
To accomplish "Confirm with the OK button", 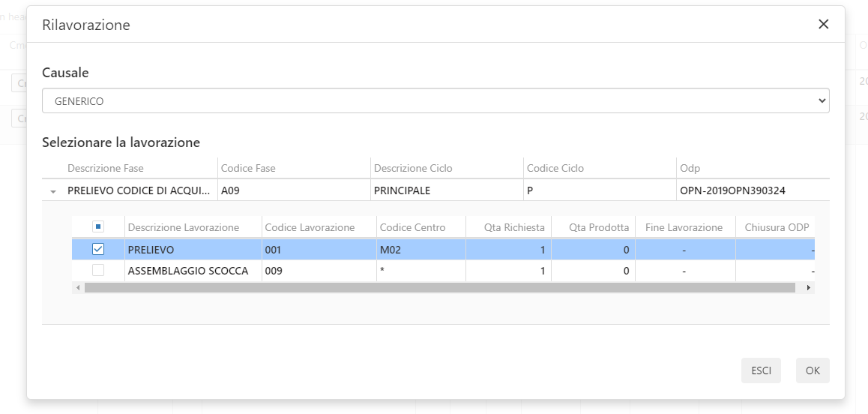I will [x=813, y=370].
